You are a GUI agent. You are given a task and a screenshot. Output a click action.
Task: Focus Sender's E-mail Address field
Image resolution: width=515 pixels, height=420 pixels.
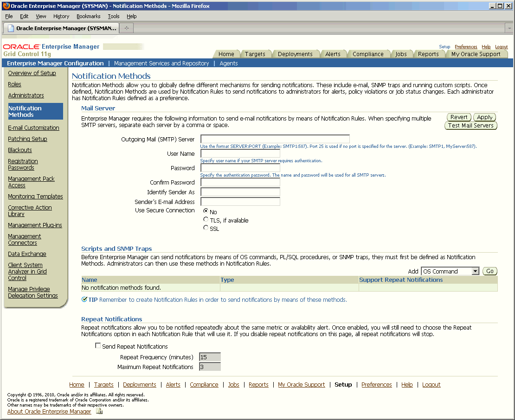pos(240,202)
